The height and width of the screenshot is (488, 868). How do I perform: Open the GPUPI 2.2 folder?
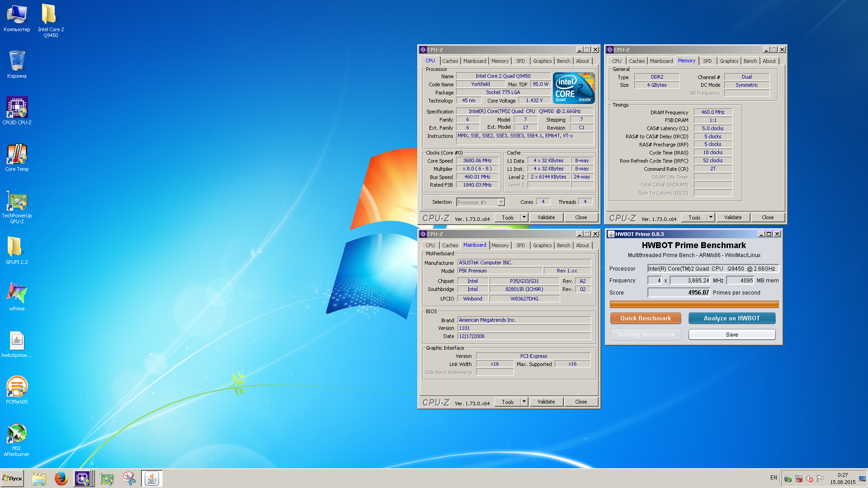17,250
